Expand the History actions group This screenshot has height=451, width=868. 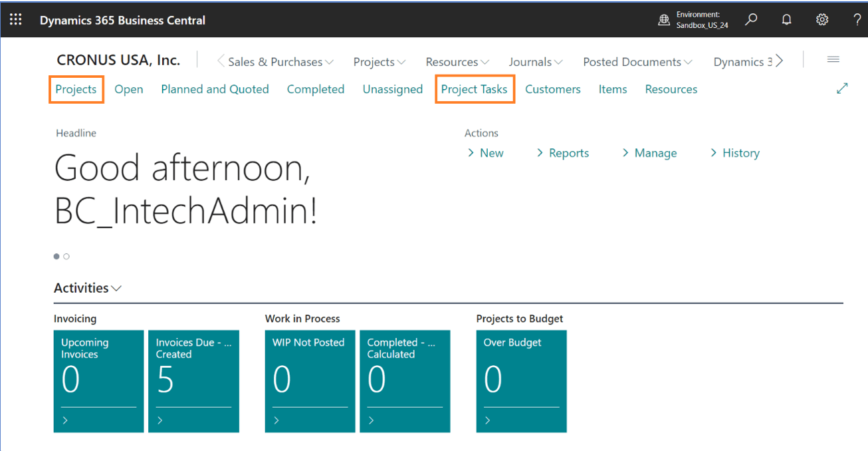click(734, 153)
